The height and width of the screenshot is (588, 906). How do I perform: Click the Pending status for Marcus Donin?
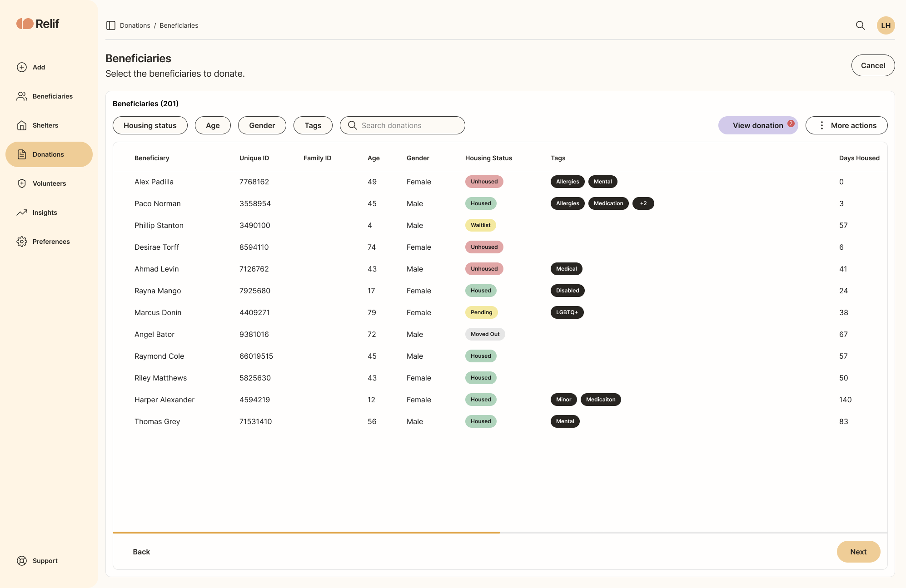[x=482, y=312]
